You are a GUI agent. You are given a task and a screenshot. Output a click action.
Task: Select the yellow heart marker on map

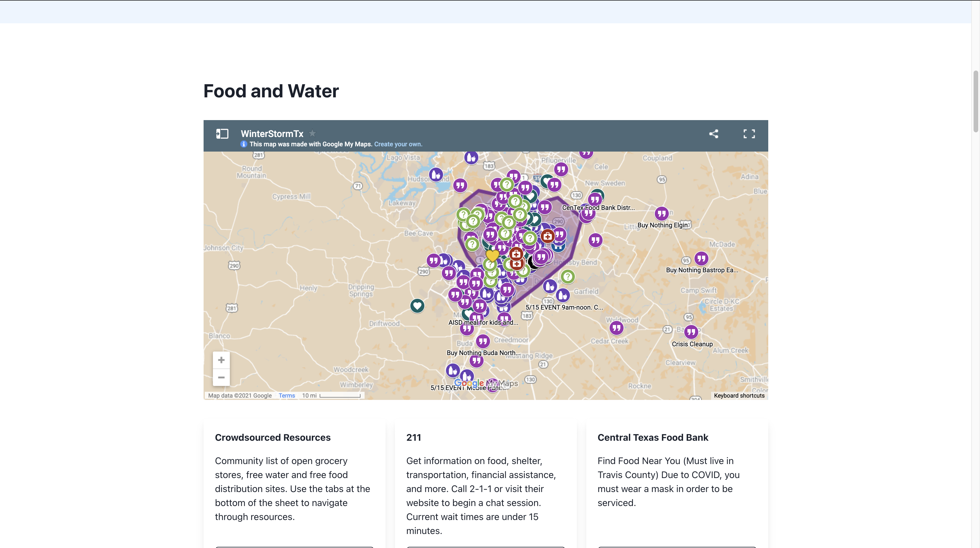point(492,255)
